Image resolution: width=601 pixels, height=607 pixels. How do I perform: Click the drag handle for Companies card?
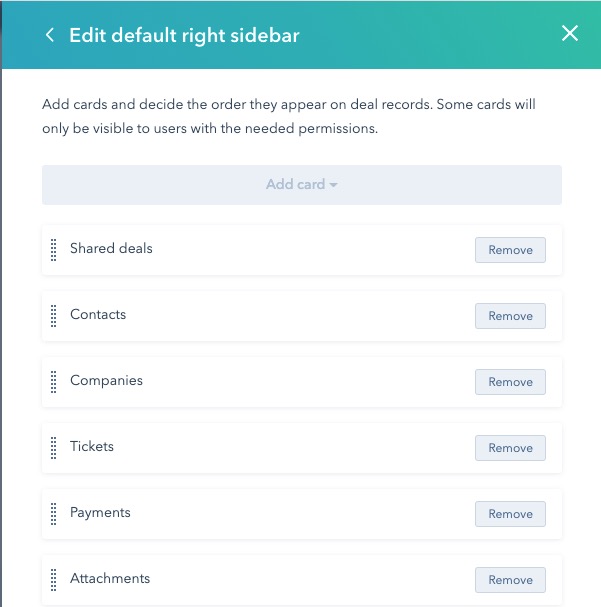54,382
